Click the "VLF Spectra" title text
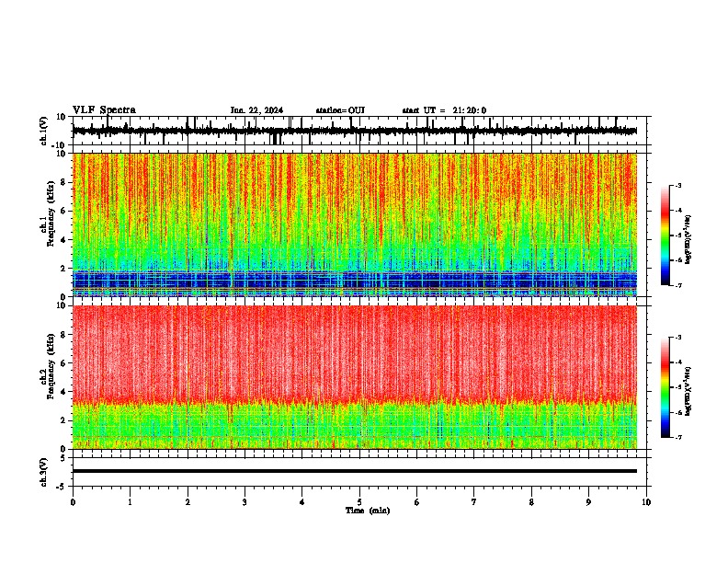Screen dimensions: 728x563 (104, 110)
